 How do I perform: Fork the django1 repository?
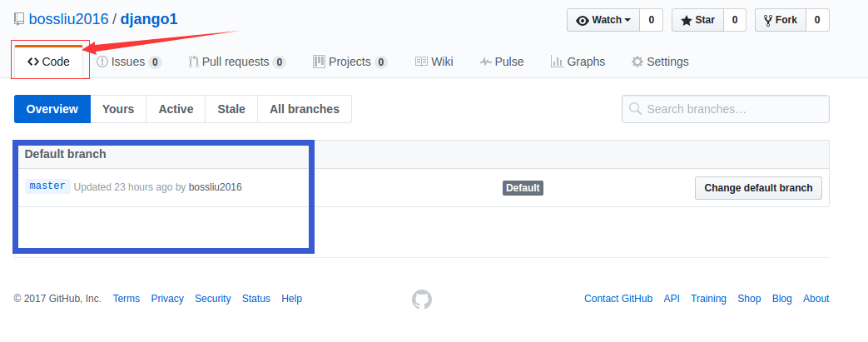(x=780, y=20)
